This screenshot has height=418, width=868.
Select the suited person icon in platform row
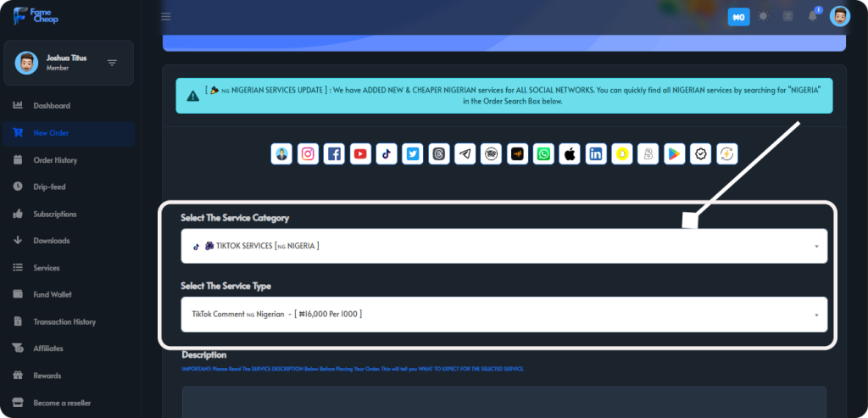pyautogui.click(x=281, y=154)
